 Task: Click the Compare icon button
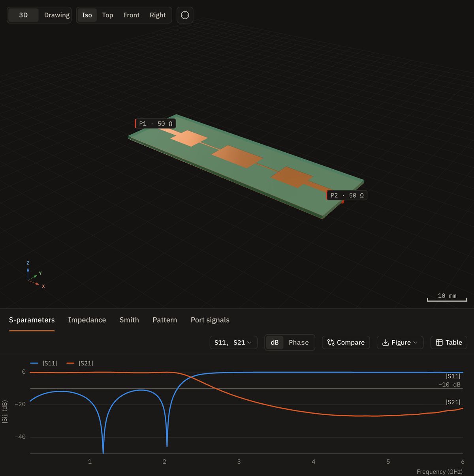pyautogui.click(x=331, y=343)
